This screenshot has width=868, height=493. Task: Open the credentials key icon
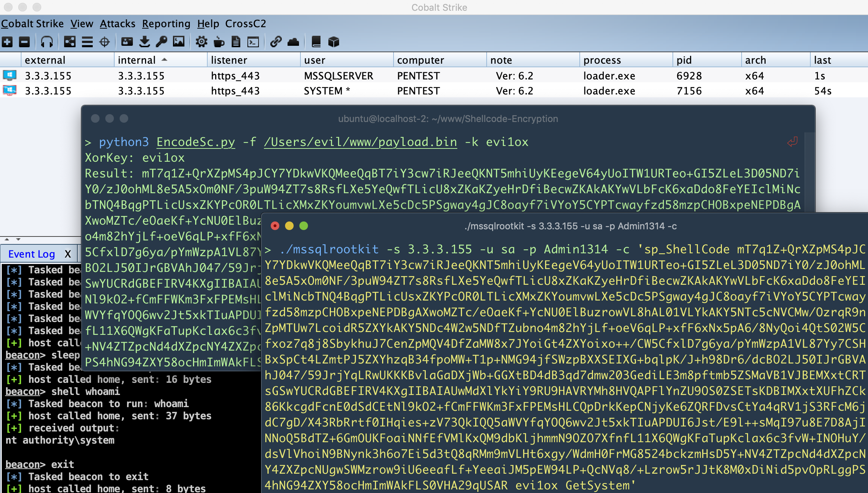coord(161,42)
